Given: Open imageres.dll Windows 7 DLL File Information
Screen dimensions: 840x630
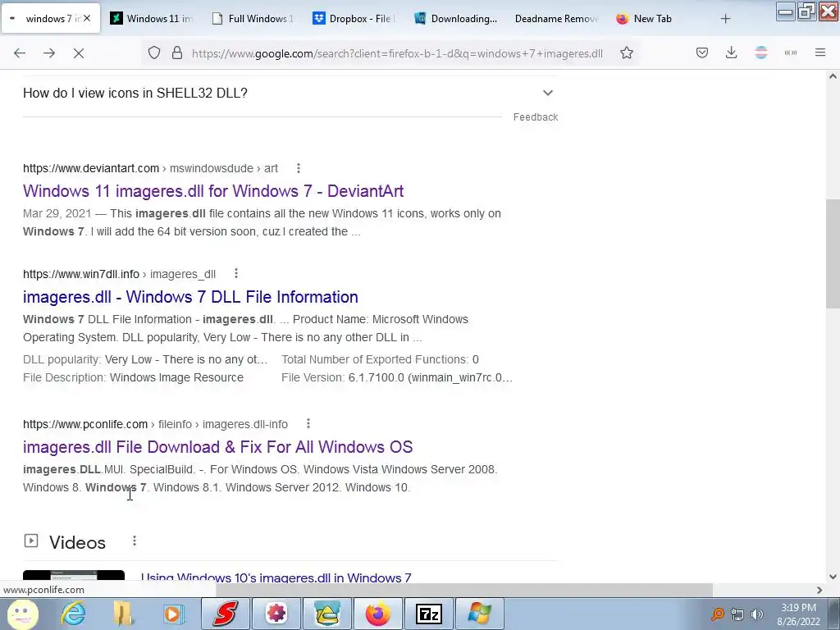Looking at the screenshot, I should click(x=190, y=297).
